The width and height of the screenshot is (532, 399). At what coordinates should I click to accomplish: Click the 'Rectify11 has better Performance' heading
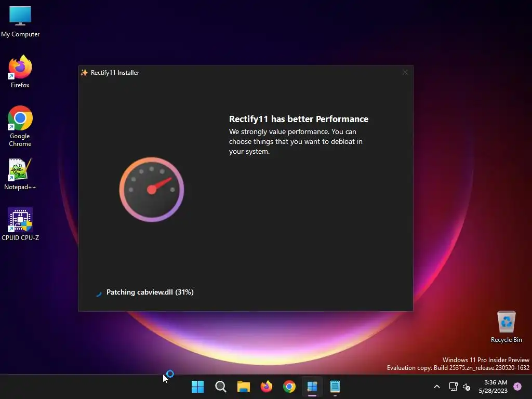pos(299,119)
